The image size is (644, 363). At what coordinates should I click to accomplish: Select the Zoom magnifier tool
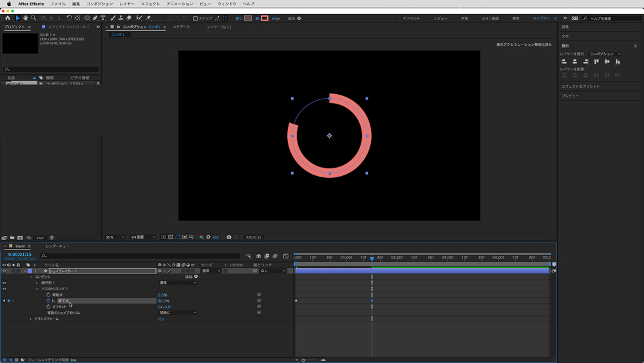coord(34,18)
